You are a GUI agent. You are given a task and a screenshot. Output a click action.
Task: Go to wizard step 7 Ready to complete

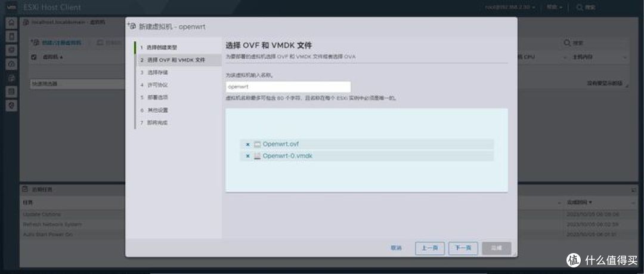click(x=179, y=122)
